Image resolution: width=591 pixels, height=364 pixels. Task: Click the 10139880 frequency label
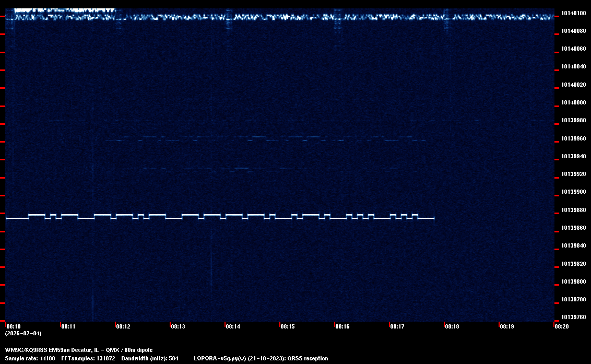pos(573,210)
